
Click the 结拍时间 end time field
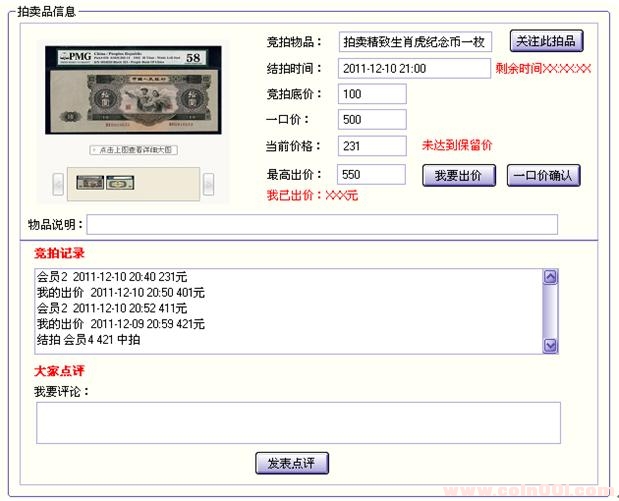pyautogui.click(x=414, y=69)
